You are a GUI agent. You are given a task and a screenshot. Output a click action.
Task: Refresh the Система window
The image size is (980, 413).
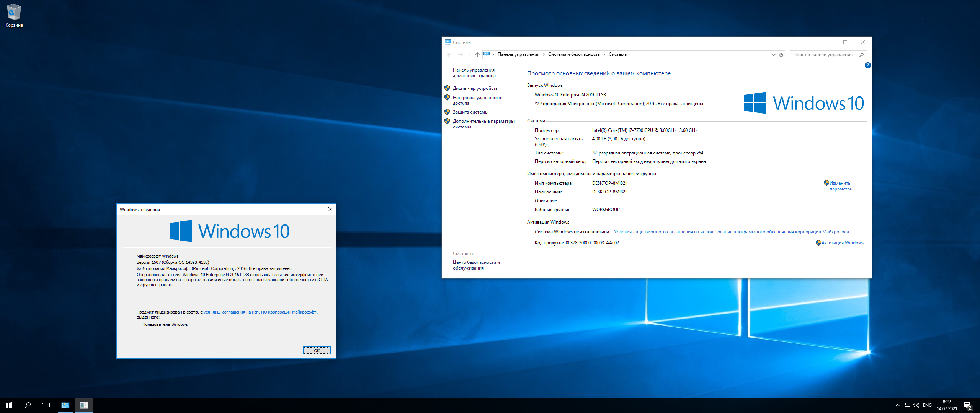click(781, 55)
